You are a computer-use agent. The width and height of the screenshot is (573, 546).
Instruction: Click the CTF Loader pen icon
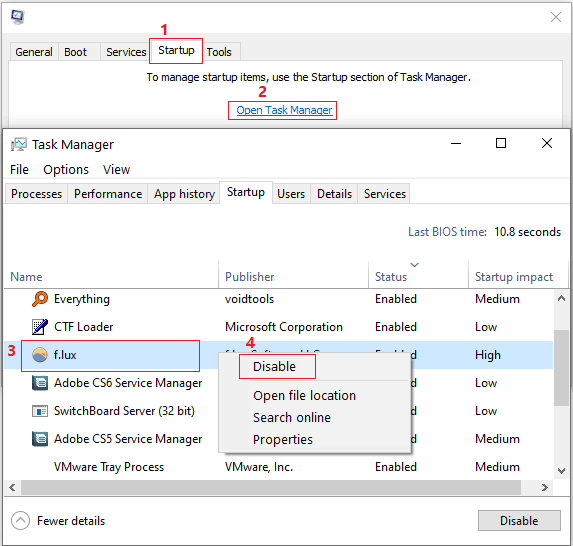tap(40, 327)
